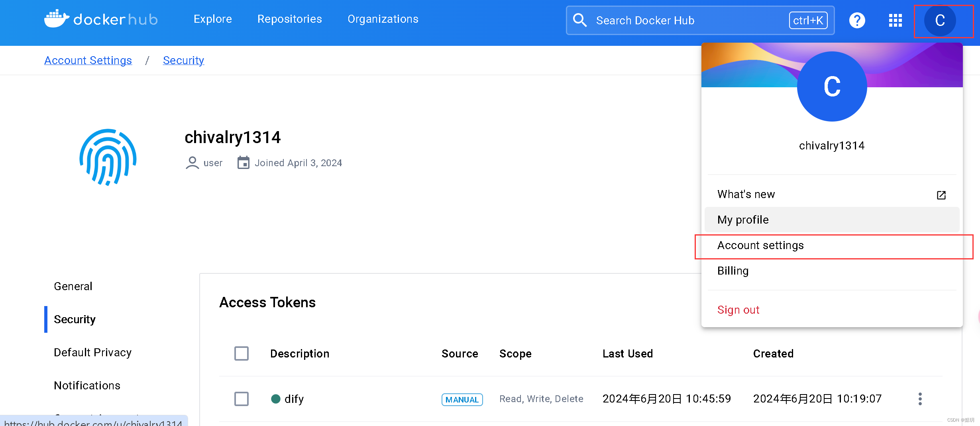This screenshot has height=426, width=980.
Task: Click the chivalry1314 page heading
Action: coord(232,137)
